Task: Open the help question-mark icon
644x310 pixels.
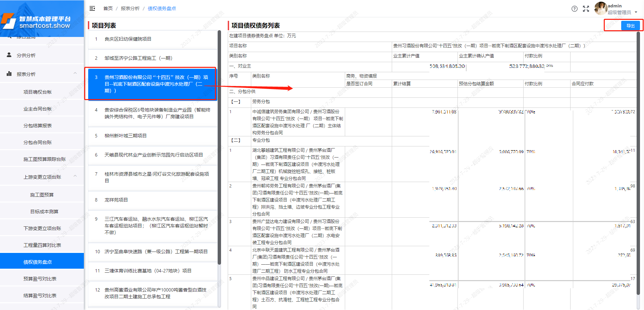Action: coord(574,9)
